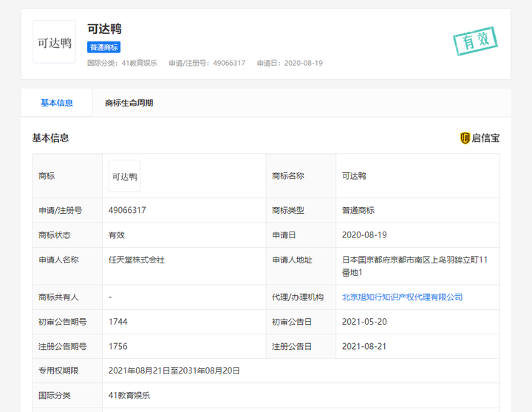This screenshot has height=412, width=532.
Task: Click the exclusive rights period date range
Action: [174, 371]
